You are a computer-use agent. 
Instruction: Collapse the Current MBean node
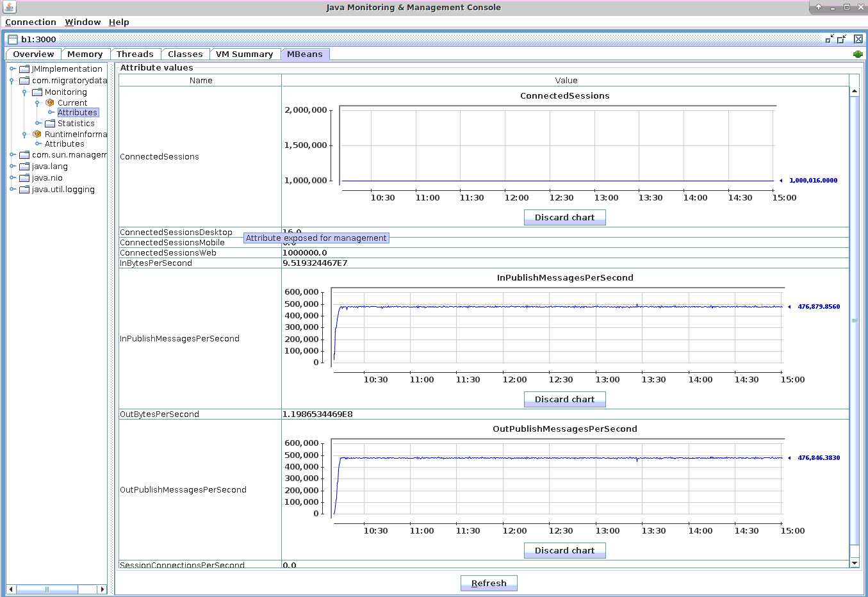(37, 102)
